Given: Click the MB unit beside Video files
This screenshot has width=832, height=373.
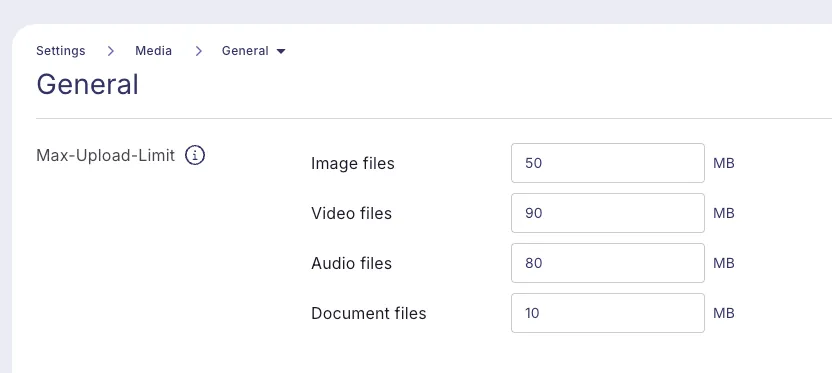Looking at the screenshot, I should coord(724,213).
